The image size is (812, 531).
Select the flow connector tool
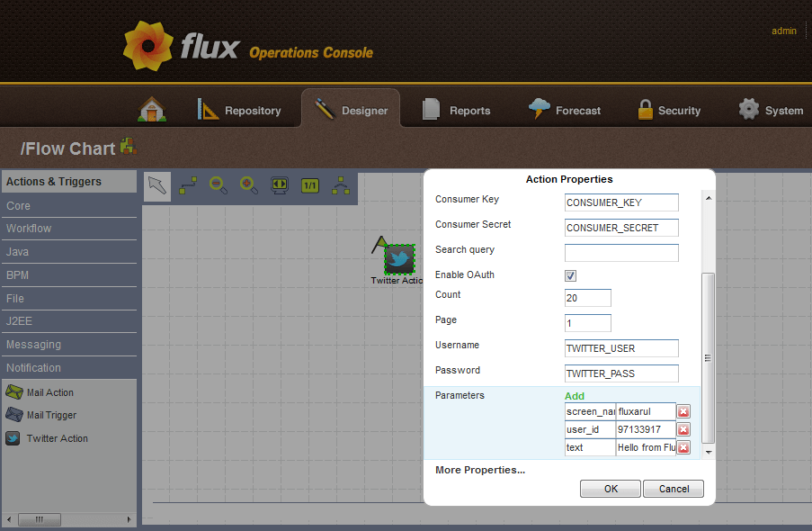[x=188, y=185]
